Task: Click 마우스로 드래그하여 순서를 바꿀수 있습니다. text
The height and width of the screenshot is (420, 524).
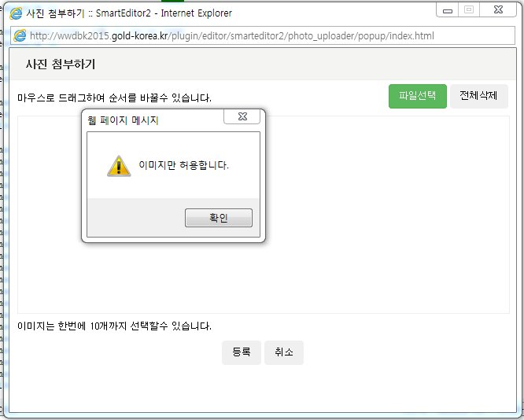Action: [x=114, y=98]
